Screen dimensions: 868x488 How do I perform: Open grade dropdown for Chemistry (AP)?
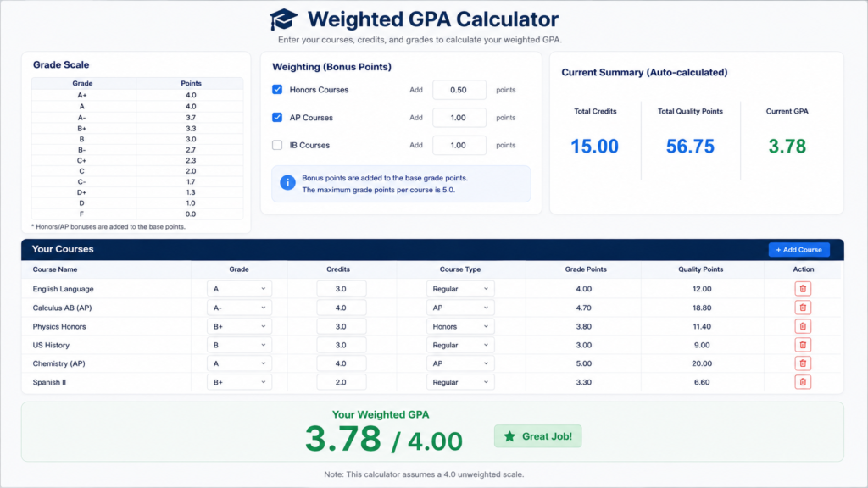tap(239, 363)
